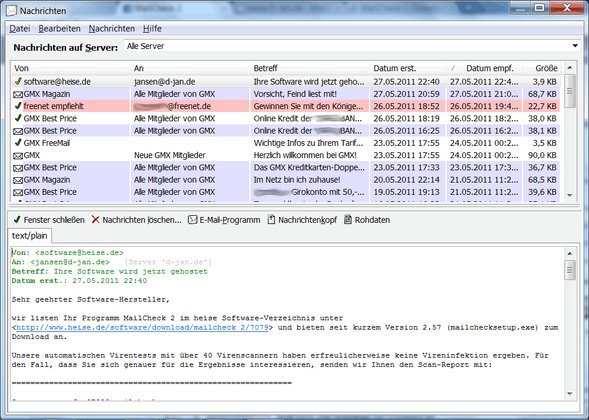Click the 39,6 KB size cell

pos(542,192)
